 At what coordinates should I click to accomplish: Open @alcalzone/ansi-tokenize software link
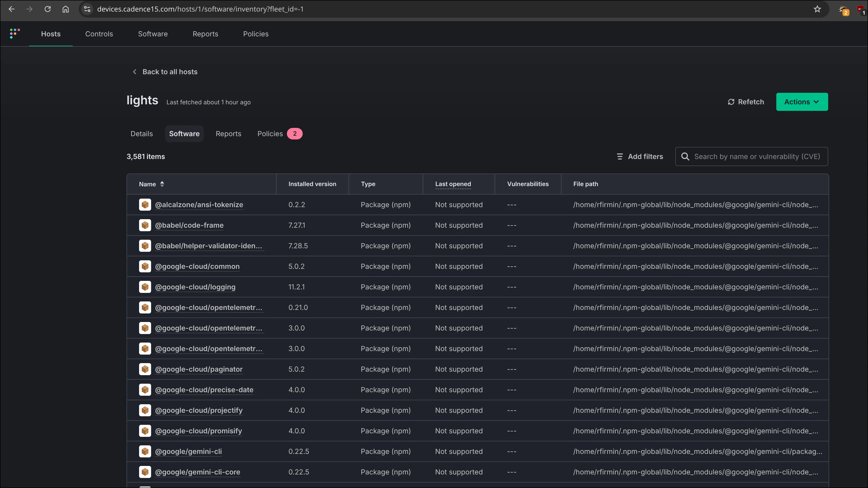[x=199, y=205]
